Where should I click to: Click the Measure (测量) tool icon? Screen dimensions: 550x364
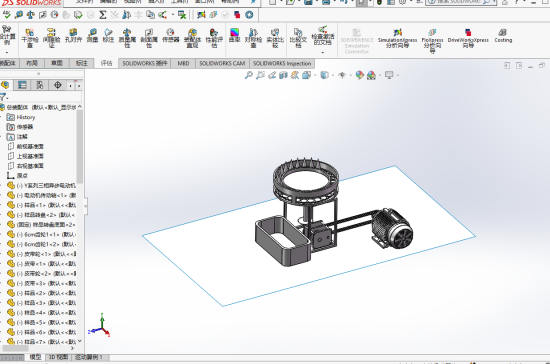coord(92,35)
